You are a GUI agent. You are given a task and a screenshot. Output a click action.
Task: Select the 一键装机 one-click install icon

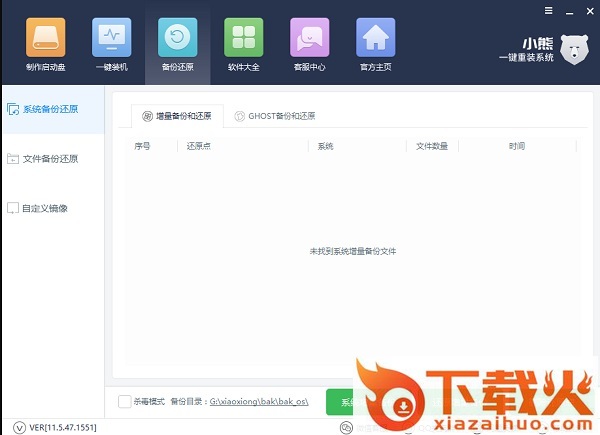111,44
